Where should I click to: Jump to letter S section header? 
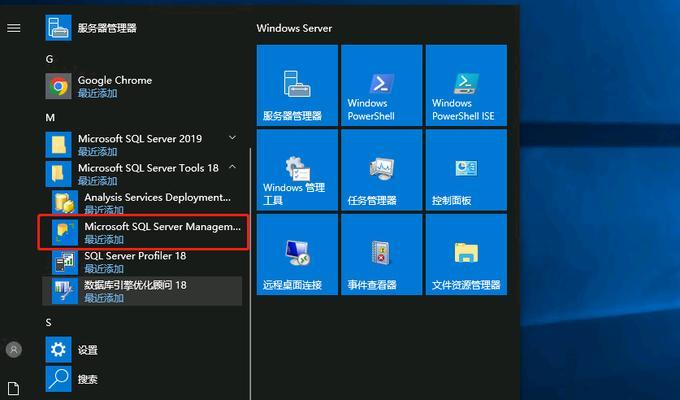coord(49,322)
